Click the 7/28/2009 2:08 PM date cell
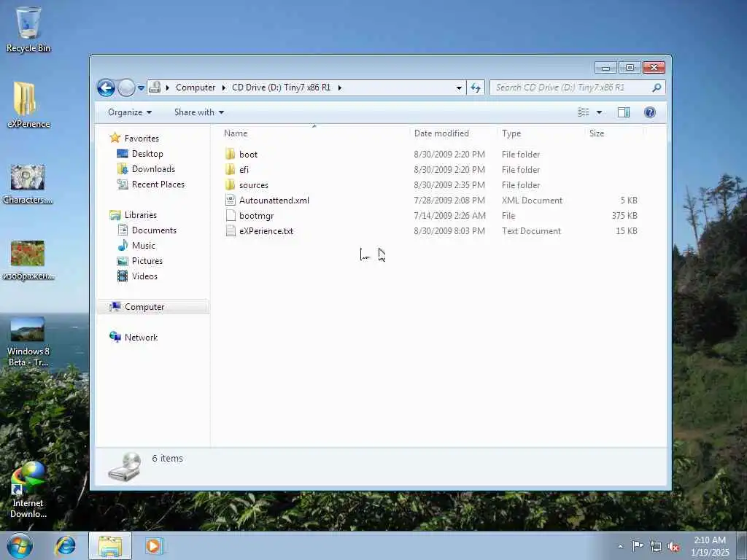747x560 pixels. tap(449, 201)
